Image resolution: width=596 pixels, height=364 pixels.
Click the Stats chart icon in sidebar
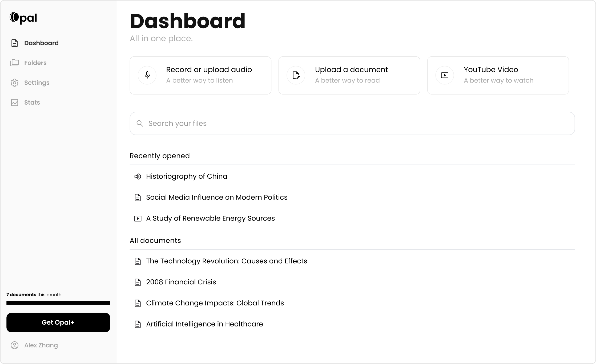click(x=15, y=102)
